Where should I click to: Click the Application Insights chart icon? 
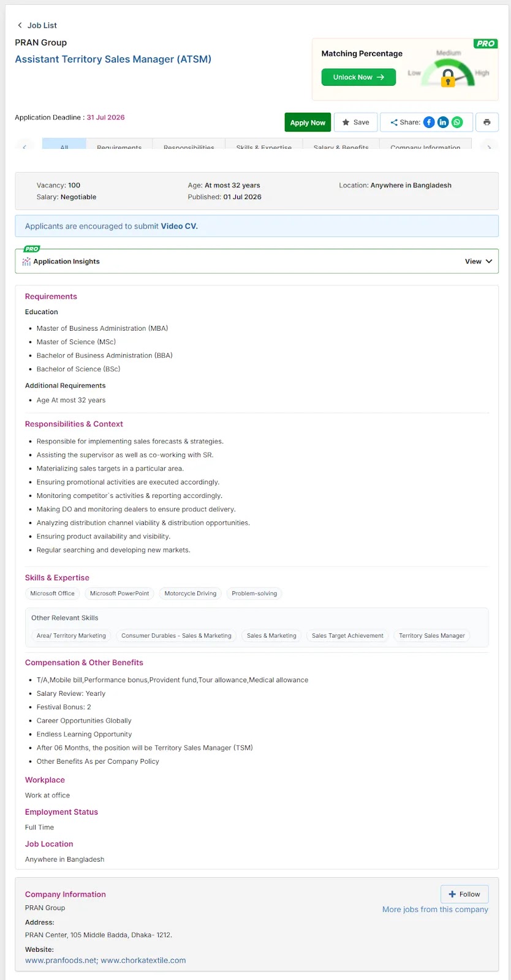point(26,262)
